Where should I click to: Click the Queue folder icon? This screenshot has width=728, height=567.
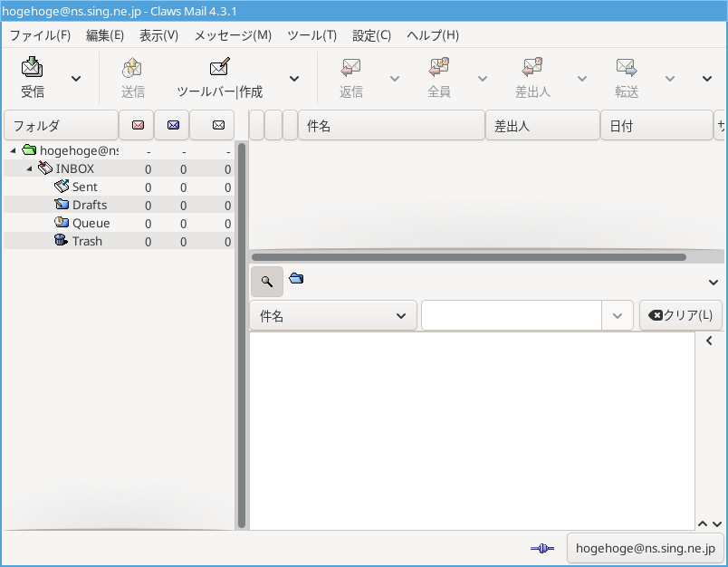pos(62,223)
